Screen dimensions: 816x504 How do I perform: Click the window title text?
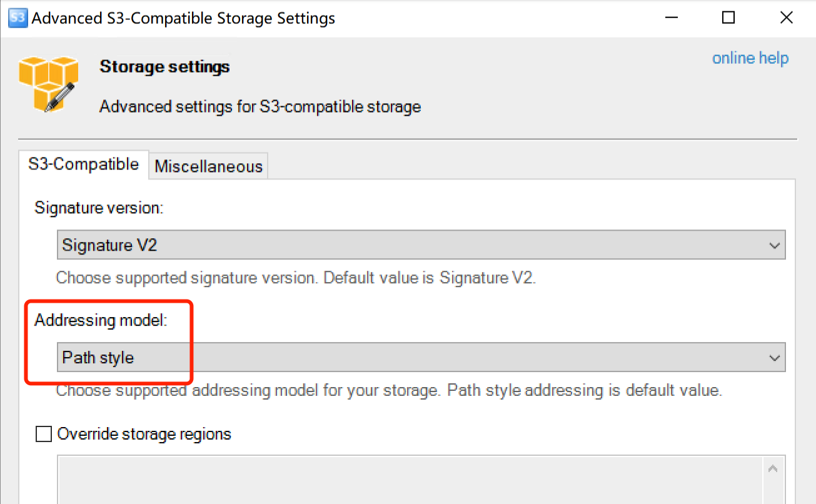click(x=183, y=18)
